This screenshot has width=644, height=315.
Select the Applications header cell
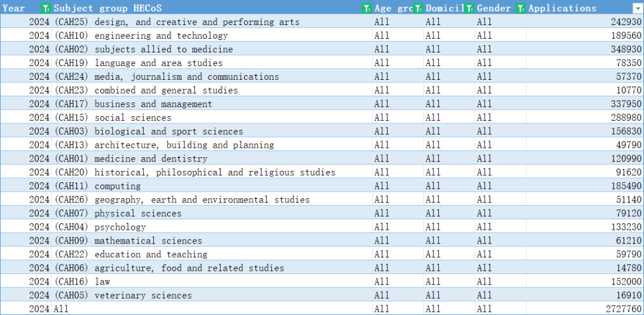tap(585, 8)
